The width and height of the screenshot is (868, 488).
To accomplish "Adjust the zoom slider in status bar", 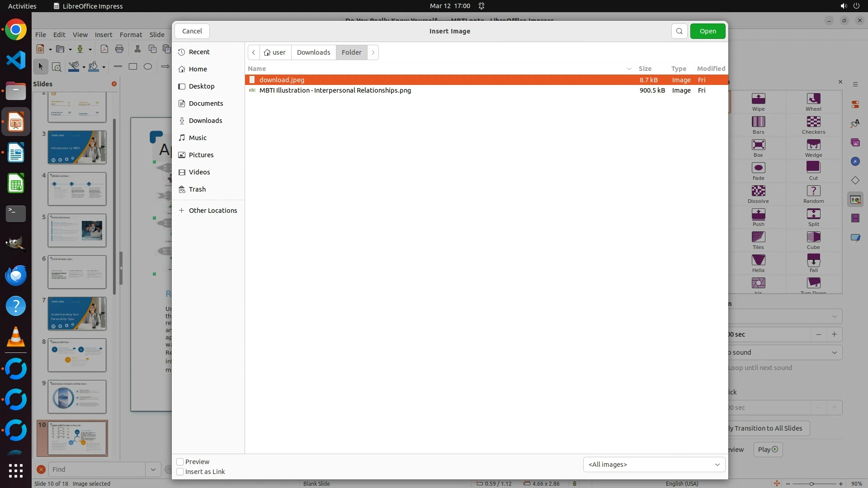I will point(811,484).
